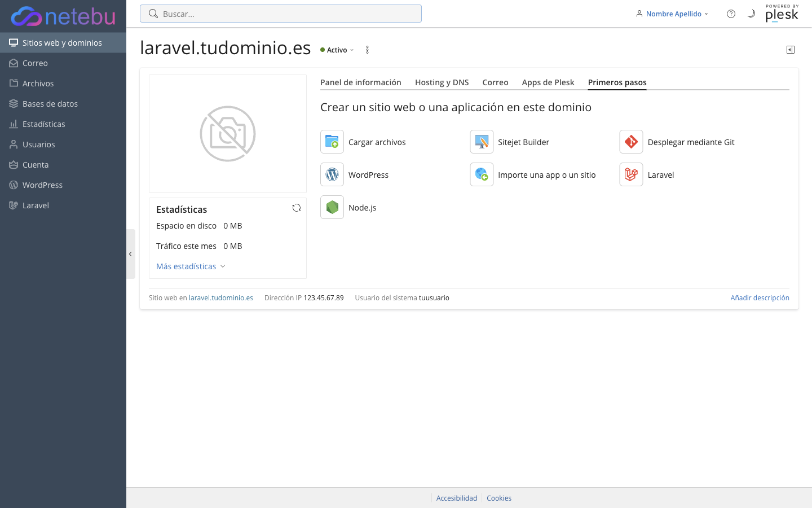
Task: Open WordPress in the sidebar
Action: click(63, 185)
